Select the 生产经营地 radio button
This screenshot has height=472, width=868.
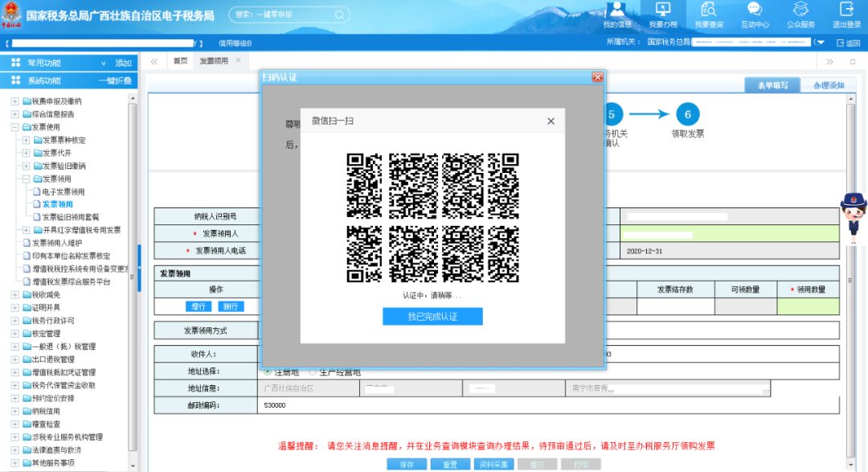(313, 371)
